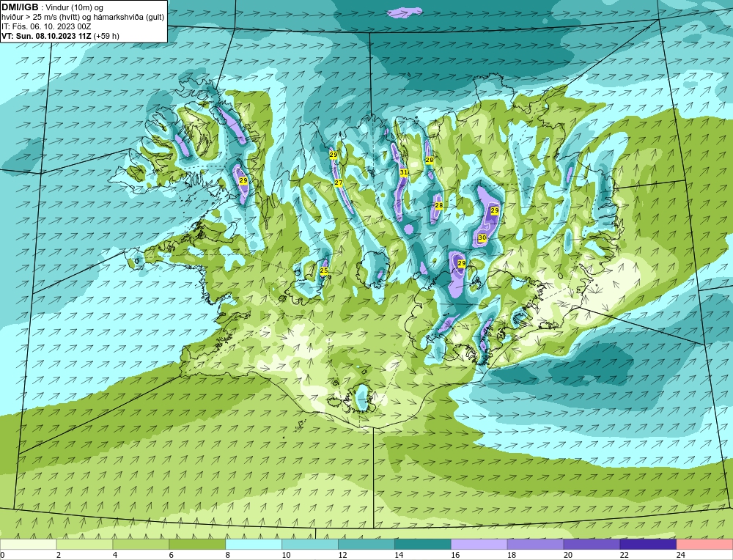Click the yellow gust label reading 30

tap(482, 238)
